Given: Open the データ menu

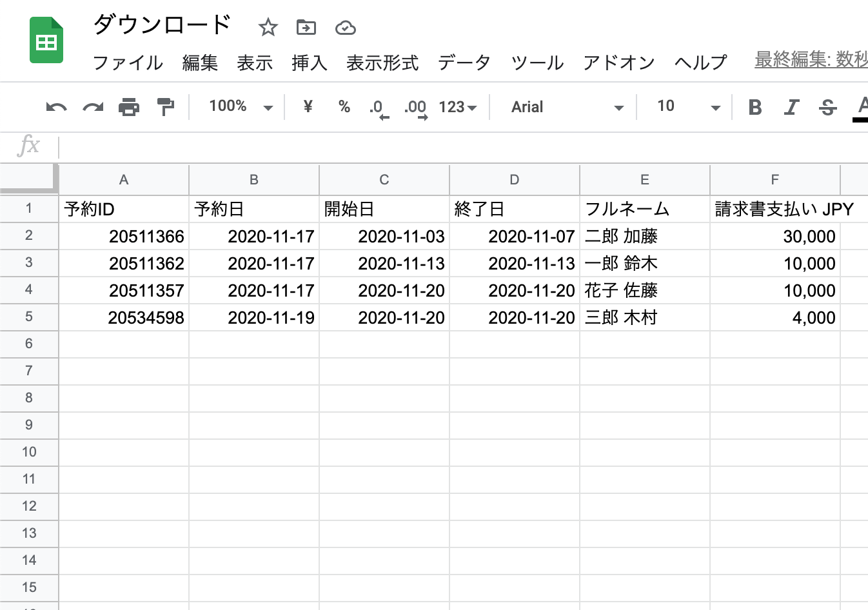Looking at the screenshot, I should (464, 63).
